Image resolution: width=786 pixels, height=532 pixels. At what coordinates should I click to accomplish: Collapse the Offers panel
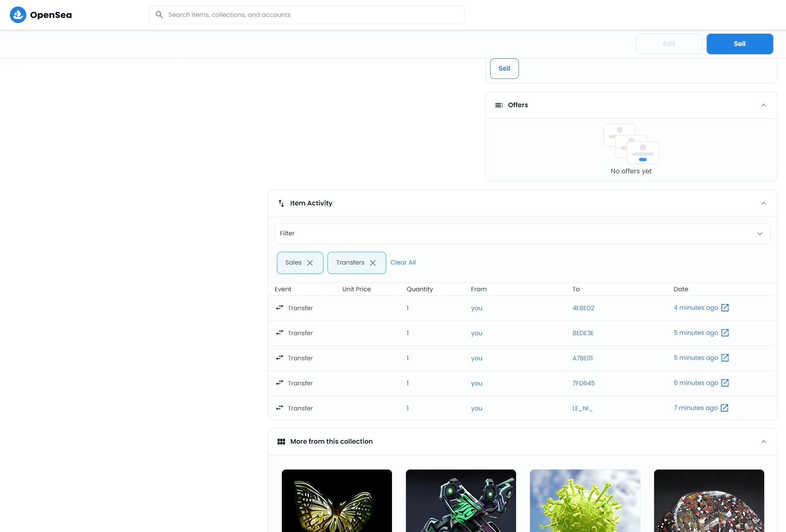pyautogui.click(x=763, y=105)
